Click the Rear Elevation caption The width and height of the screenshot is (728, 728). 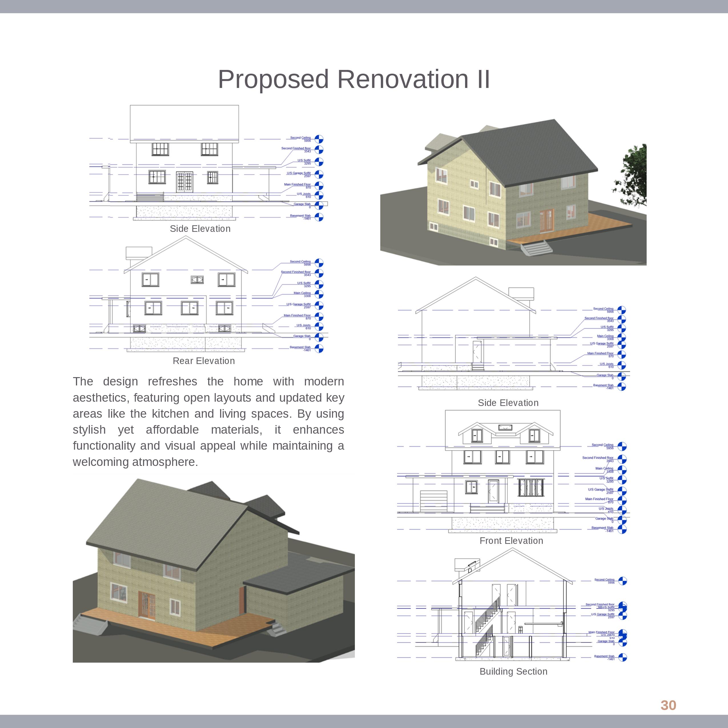coord(204,361)
